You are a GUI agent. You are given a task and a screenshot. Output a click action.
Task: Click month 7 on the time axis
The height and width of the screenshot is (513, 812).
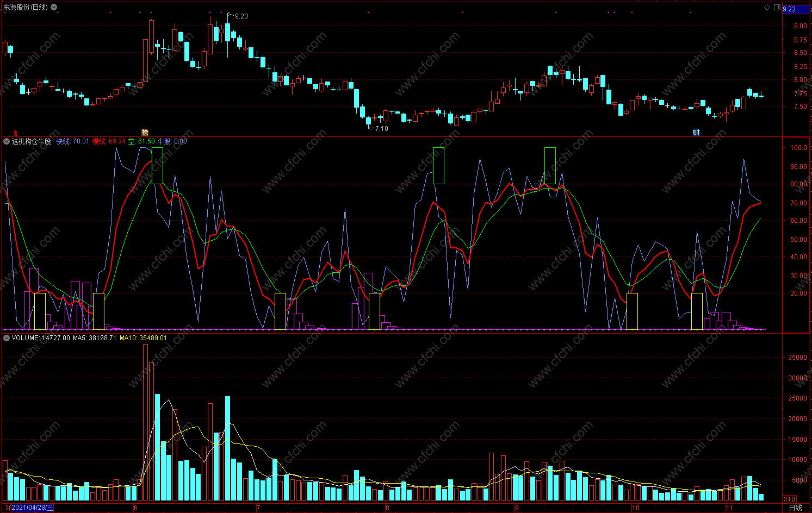coord(258,508)
